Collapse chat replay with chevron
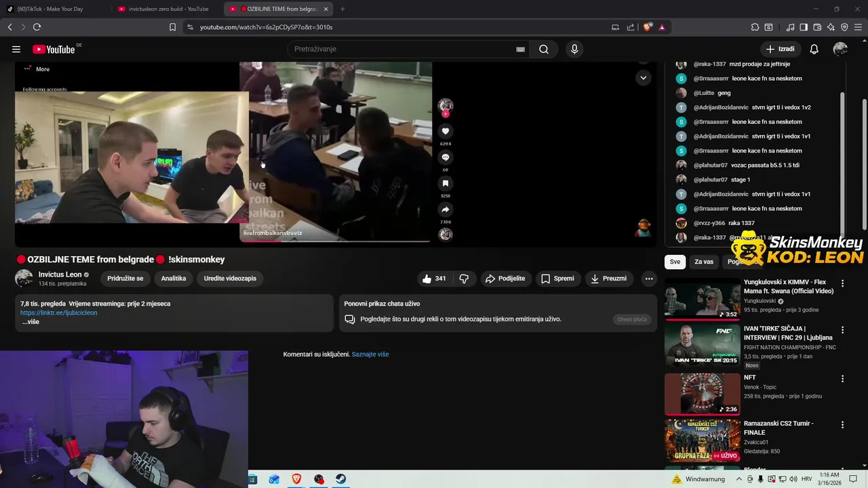 coord(643,78)
